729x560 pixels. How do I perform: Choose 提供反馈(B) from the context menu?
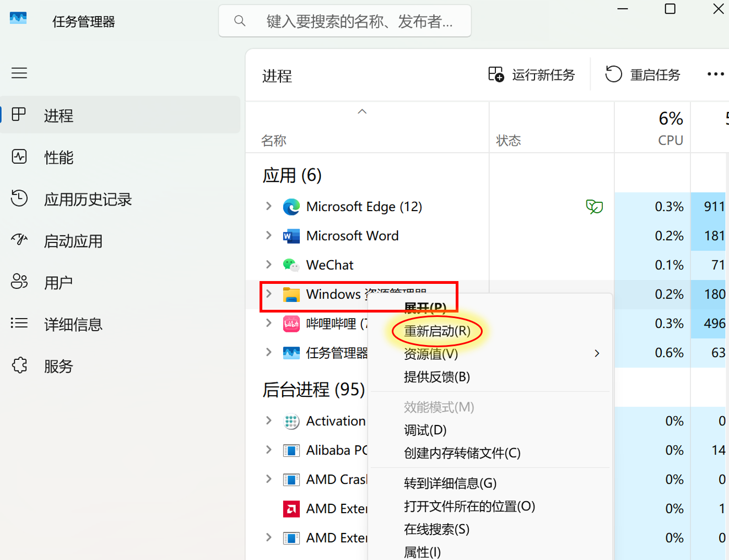click(437, 377)
